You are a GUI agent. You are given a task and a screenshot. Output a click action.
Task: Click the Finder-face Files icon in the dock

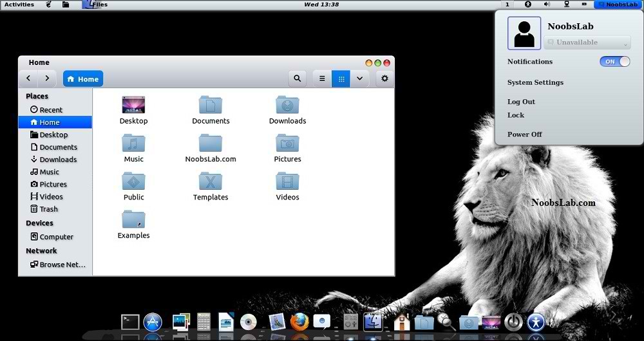[373, 322]
